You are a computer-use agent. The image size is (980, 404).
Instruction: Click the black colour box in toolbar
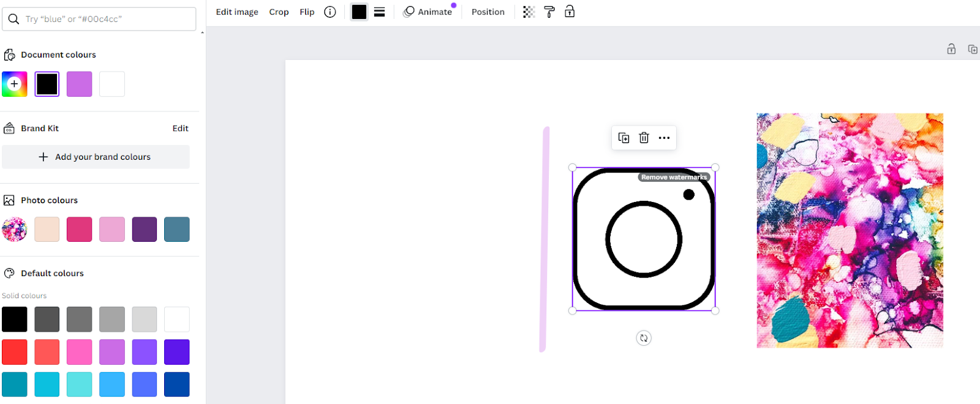click(x=359, y=12)
